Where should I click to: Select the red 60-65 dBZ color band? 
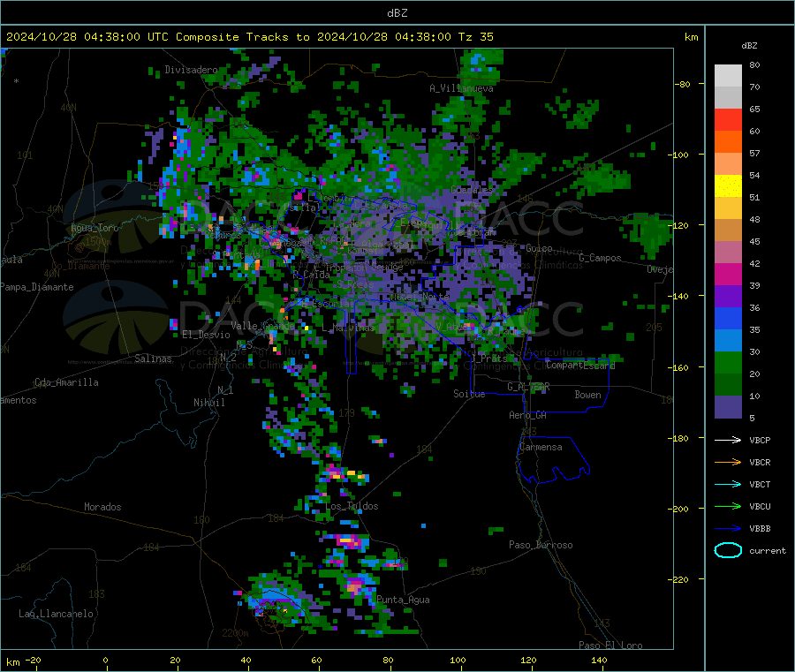[x=728, y=120]
